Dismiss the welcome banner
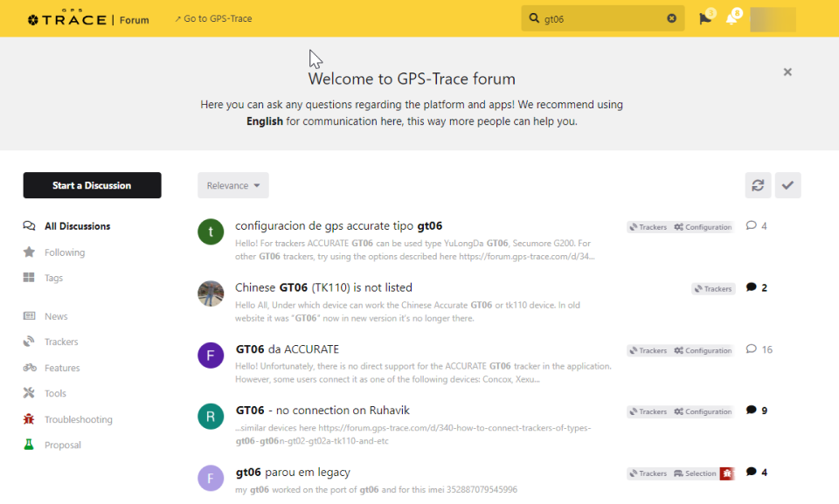Image resolution: width=839 pixels, height=504 pixels. (x=787, y=72)
